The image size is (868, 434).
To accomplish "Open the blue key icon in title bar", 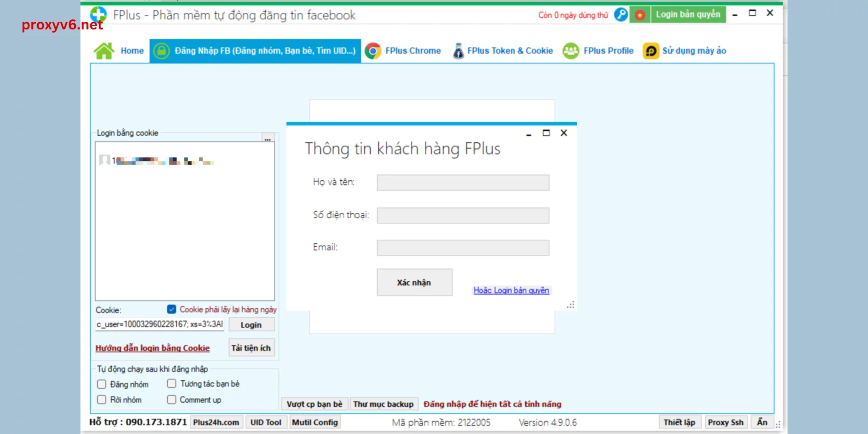I will (621, 14).
